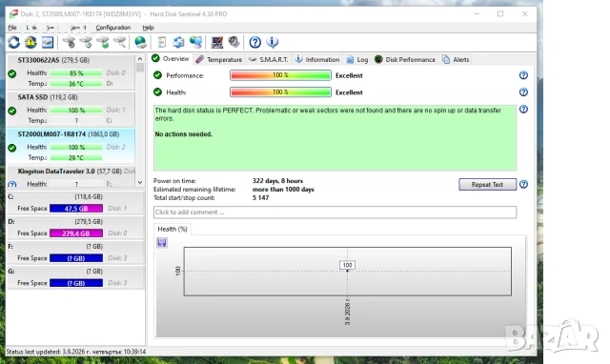Screen dimensions: 610x364
Task: Select disk ST2000LM007-1R8174 in the list
Action: click(71, 146)
